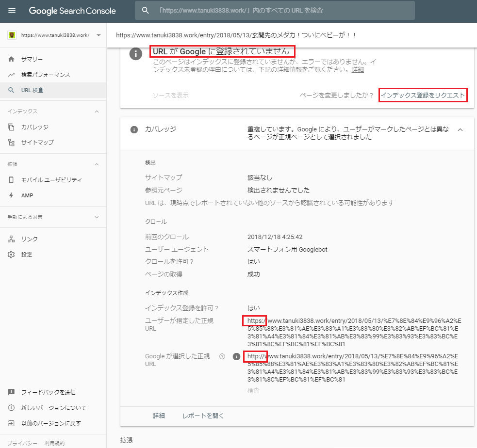
Task: Open the 利用規約 link
Action: pos(54,443)
